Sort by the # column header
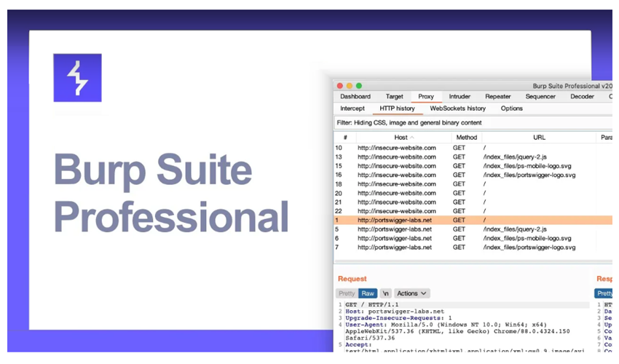Viewport: 619px width, 364px height. click(x=345, y=138)
